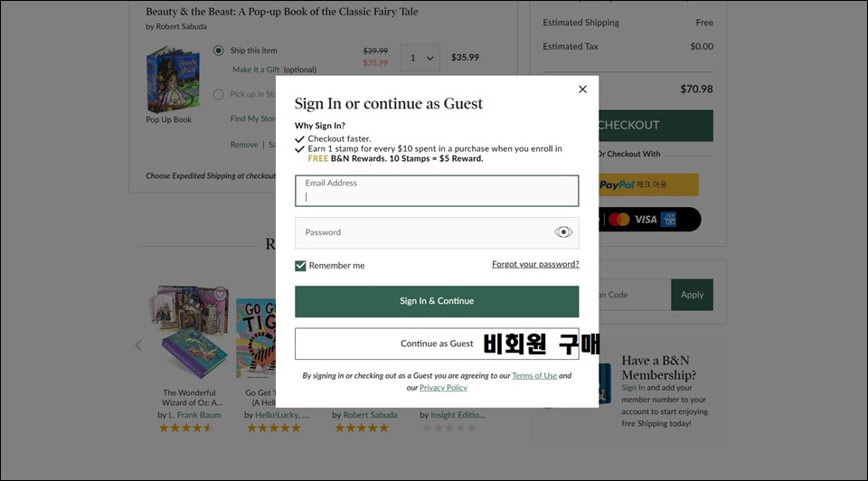The height and width of the screenshot is (481, 868).
Task: Show password with the eye icon
Action: (563, 232)
